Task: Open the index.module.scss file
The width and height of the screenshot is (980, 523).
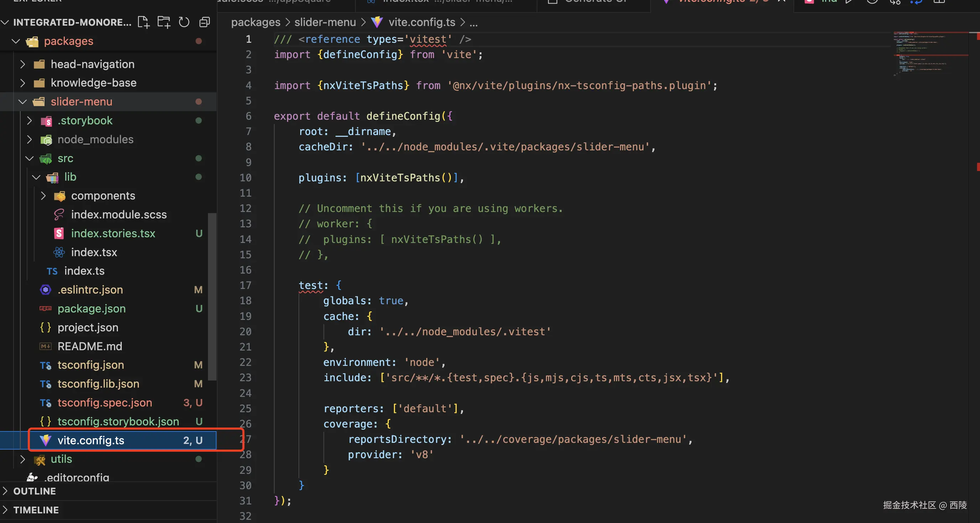Action: (119, 215)
